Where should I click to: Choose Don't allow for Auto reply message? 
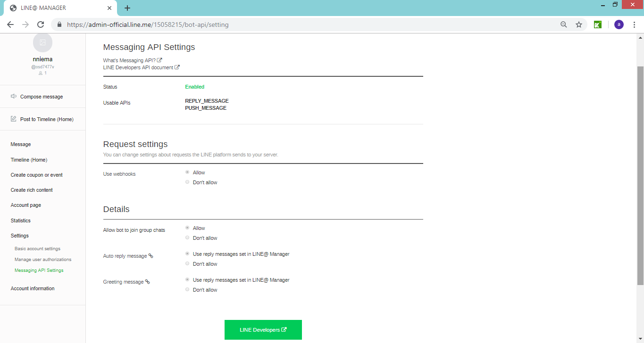coord(187,264)
